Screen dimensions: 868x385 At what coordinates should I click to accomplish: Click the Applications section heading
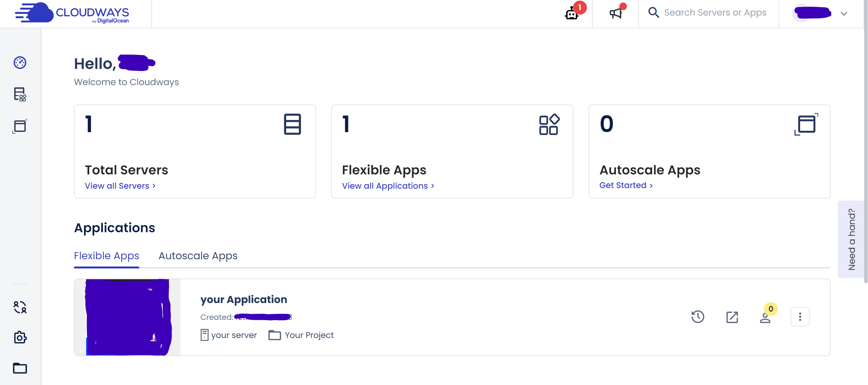[x=115, y=228]
